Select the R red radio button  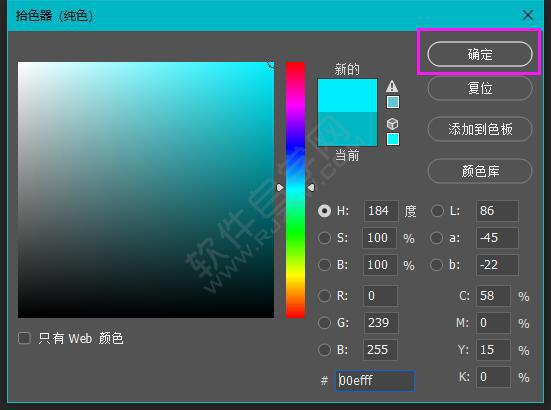tap(324, 296)
